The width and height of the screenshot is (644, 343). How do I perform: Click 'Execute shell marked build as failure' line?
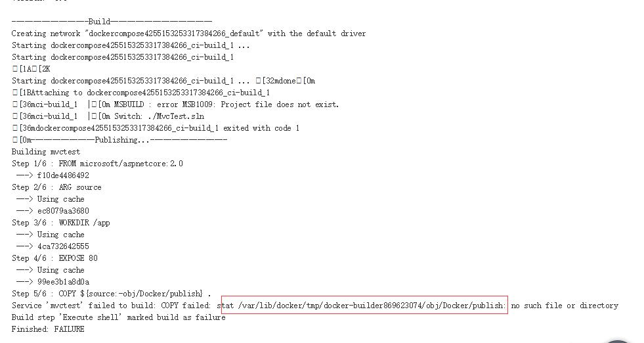pyautogui.click(x=119, y=317)
